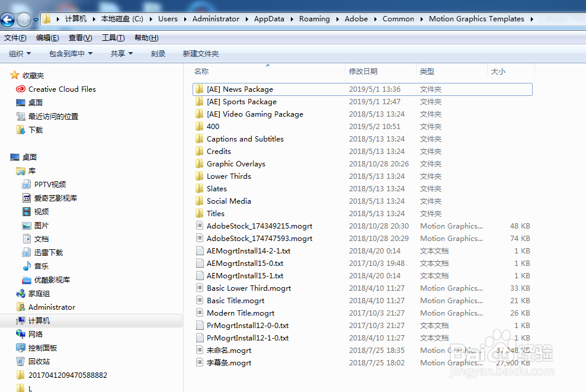Open the recent locations dropdown arrow

tap(36, 20)
